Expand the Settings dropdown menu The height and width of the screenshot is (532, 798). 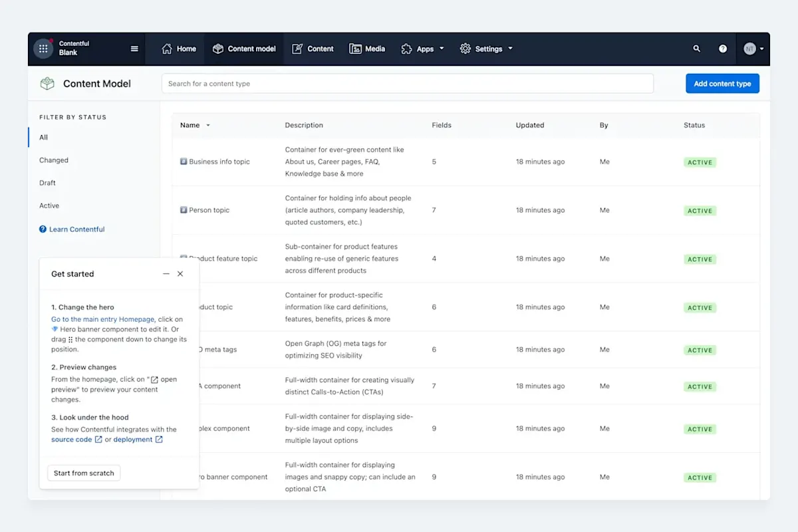[486, 49]
